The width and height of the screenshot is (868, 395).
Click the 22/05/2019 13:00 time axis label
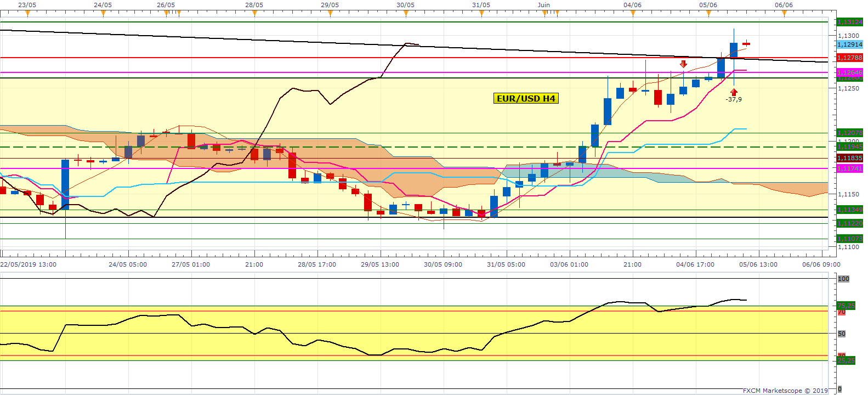(29, 264)
